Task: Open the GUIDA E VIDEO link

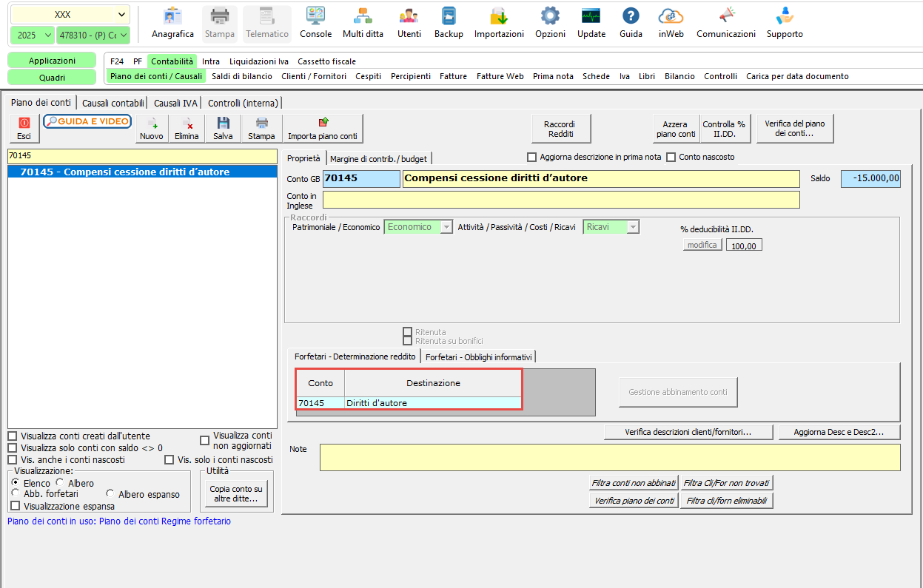Action: pyautogui.click(x=87, y=121)
